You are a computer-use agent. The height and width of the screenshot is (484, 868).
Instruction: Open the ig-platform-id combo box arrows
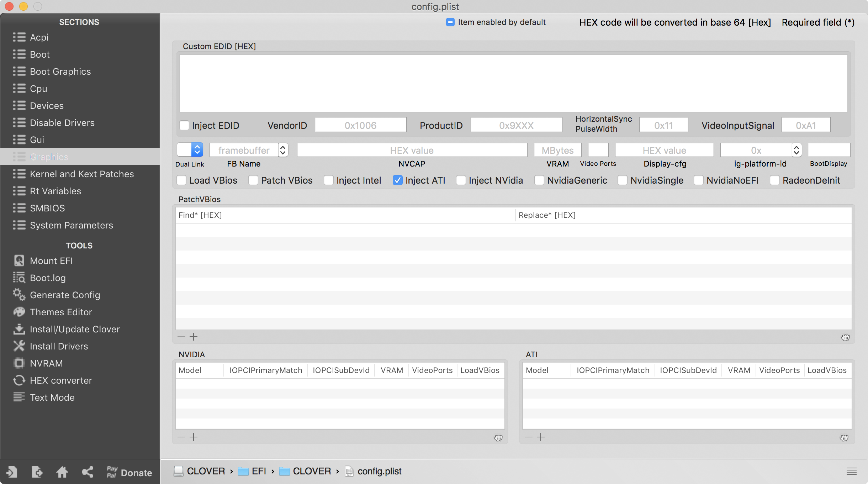(x=796, y=150)
